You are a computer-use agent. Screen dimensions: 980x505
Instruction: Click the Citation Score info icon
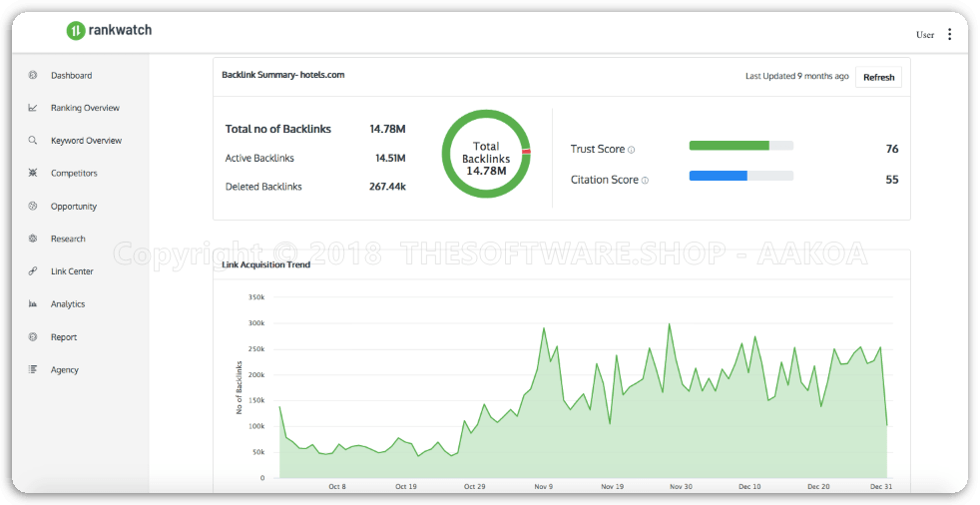[645, 181]
